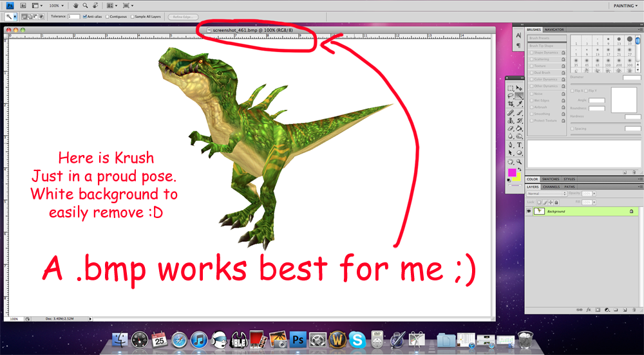Viewport: 644px width, 355px height.
Task: Click the magenta foreground color swatch
Action: click(512, 172)
